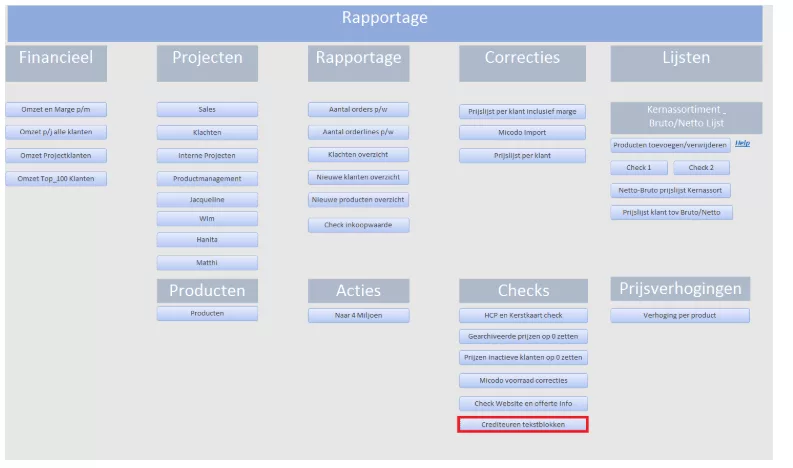Image resolution: width=793 pixels, height=468 pixels.
Task: Click the Checks section header
Action: click(523, 291)
